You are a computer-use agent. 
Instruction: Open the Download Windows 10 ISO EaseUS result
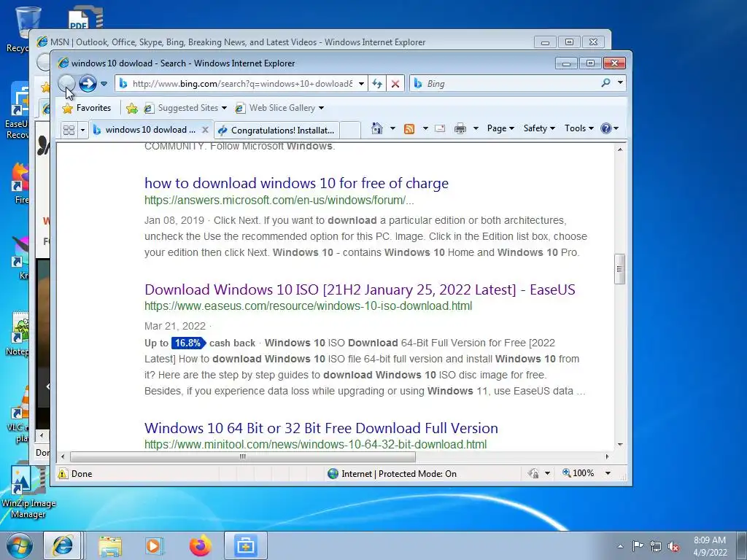pos(360,289)
